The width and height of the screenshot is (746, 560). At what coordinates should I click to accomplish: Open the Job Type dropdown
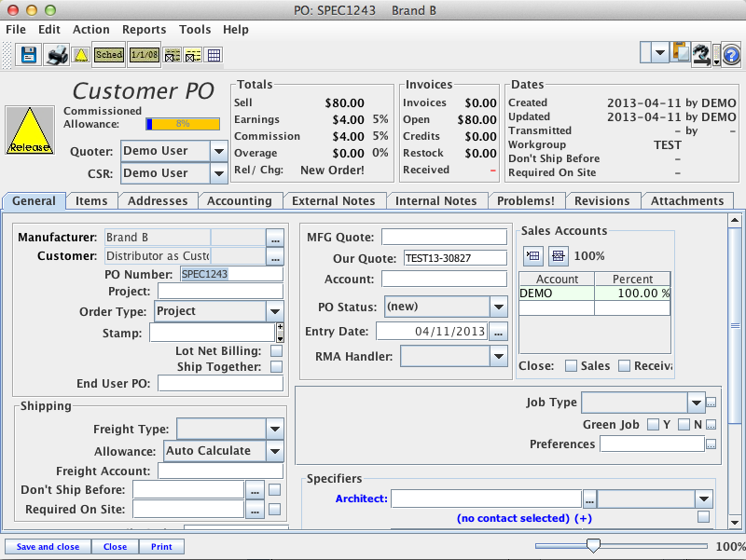pos(696,403)
